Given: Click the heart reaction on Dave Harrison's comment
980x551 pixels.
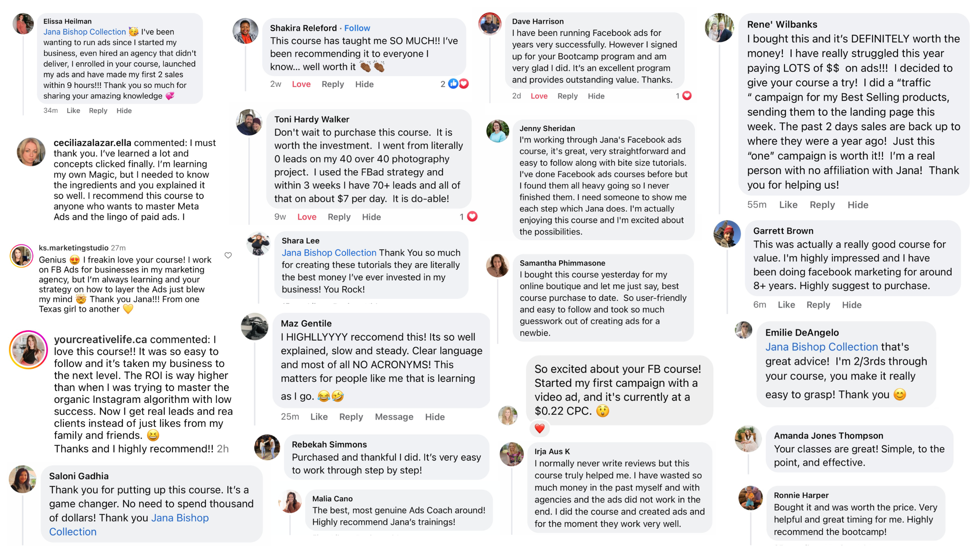Looking at the screenshot, I should pos(687,96).
